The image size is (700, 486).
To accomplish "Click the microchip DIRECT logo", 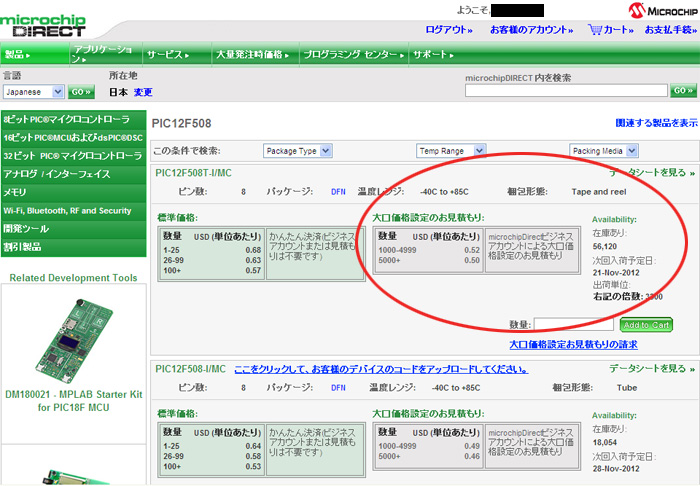I will [x=42, y=26].
